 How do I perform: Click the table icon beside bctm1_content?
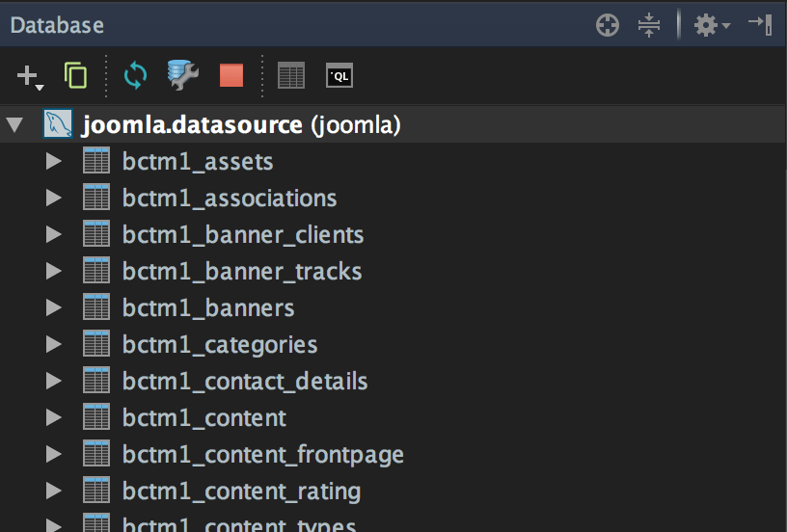pos(96,416)
